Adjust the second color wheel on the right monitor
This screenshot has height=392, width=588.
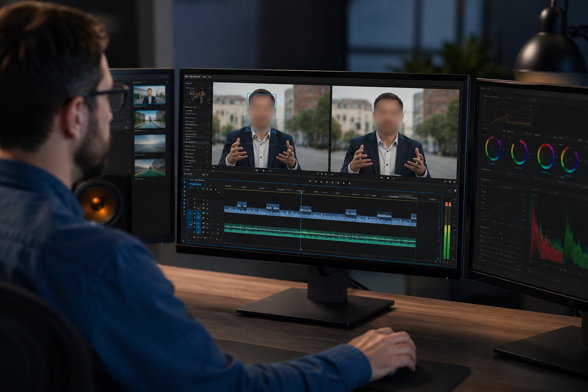click(x=519, y=152)
